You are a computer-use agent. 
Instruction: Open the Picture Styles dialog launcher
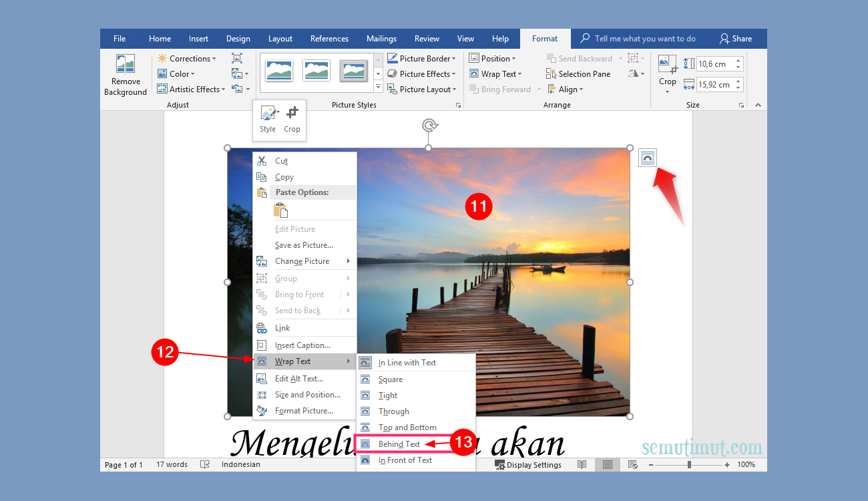[459, 106]
